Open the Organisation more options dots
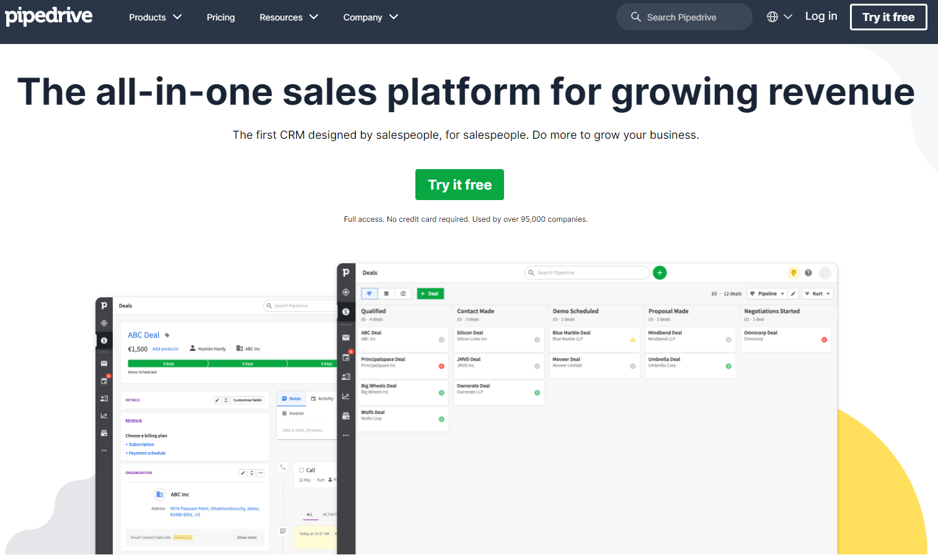938x560 pixels. (x=260, y=473)
